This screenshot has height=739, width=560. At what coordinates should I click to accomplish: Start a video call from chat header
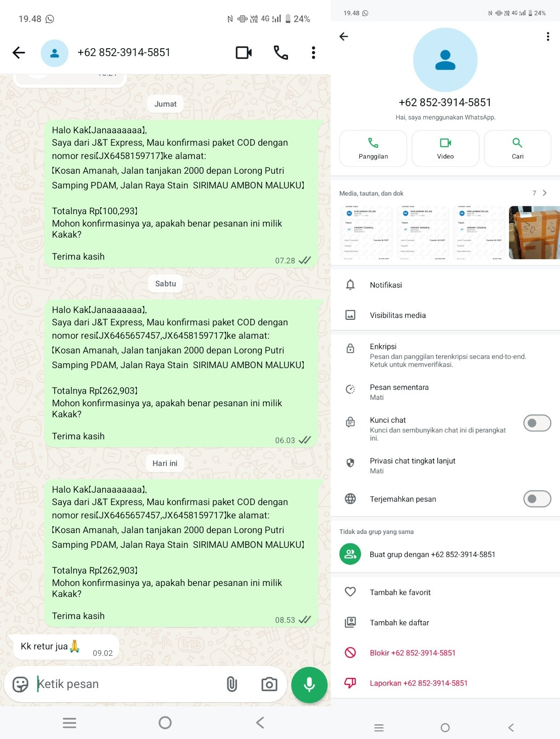coord(243,53)
